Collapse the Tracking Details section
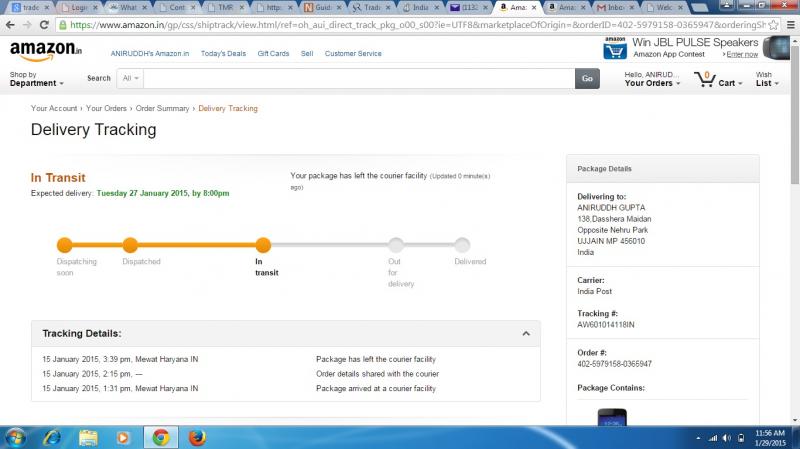Image resolution: width=800 pixels, height=449 pixels. 526,334
